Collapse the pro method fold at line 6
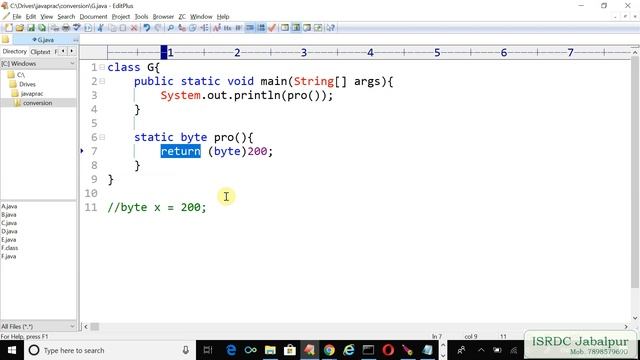Screen dimensions: 640x360 pos(102,137)
